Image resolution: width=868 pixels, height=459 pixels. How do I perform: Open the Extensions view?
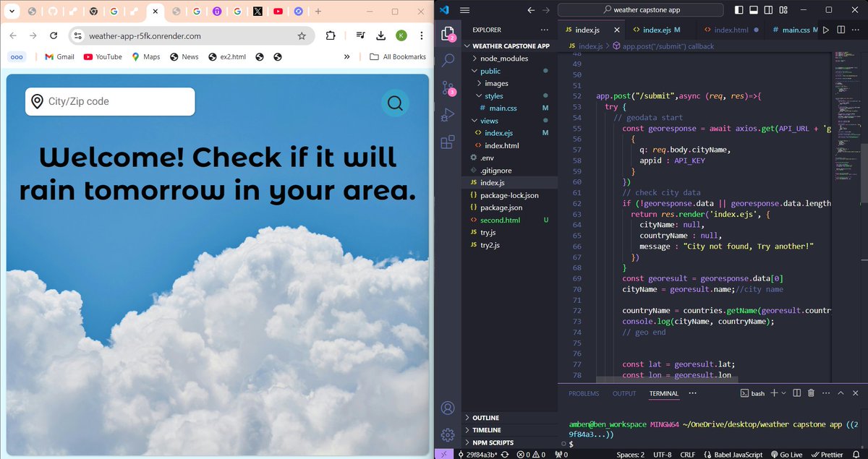(x=447, y=141)
